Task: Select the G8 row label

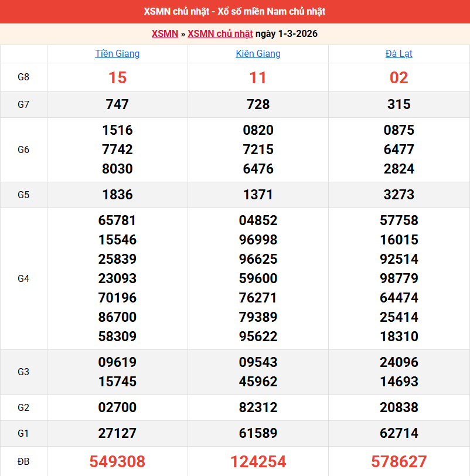Action: 23,77
